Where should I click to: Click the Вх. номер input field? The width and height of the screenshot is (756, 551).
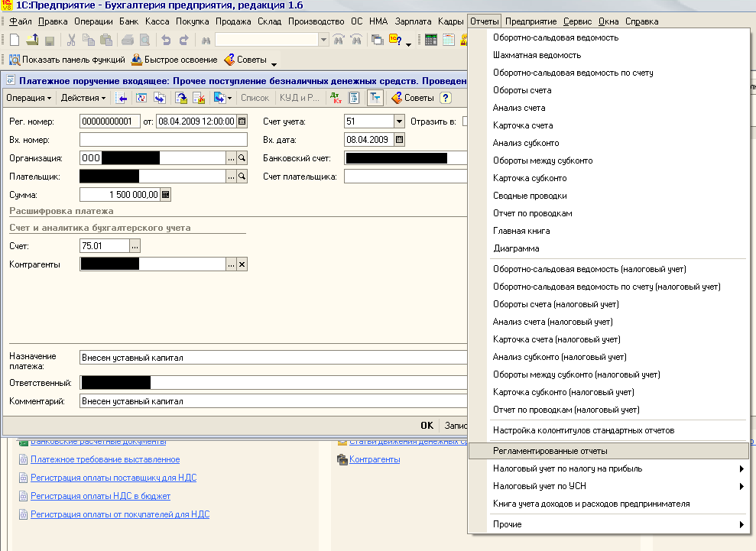tap(163, 140)
